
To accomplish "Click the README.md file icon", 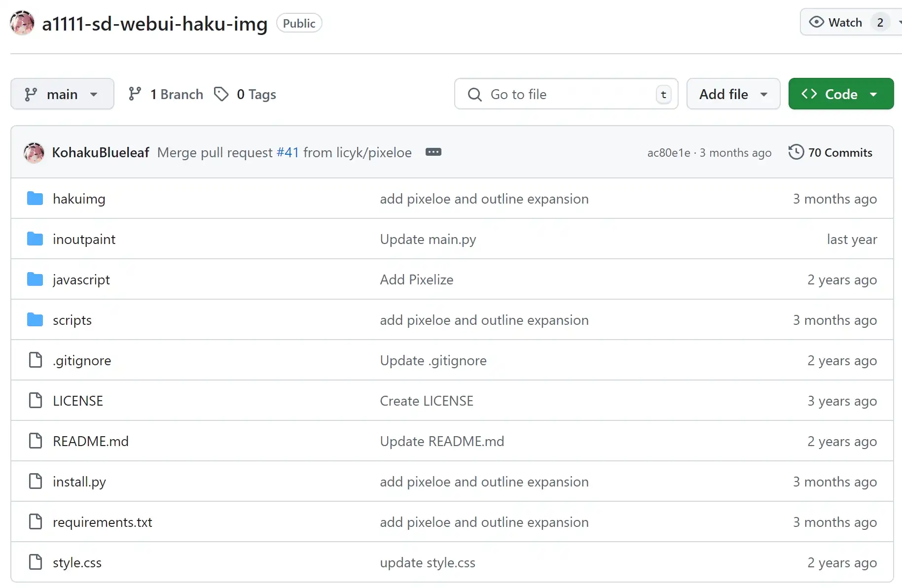I will pyautogui.click(x=36, y=441).
